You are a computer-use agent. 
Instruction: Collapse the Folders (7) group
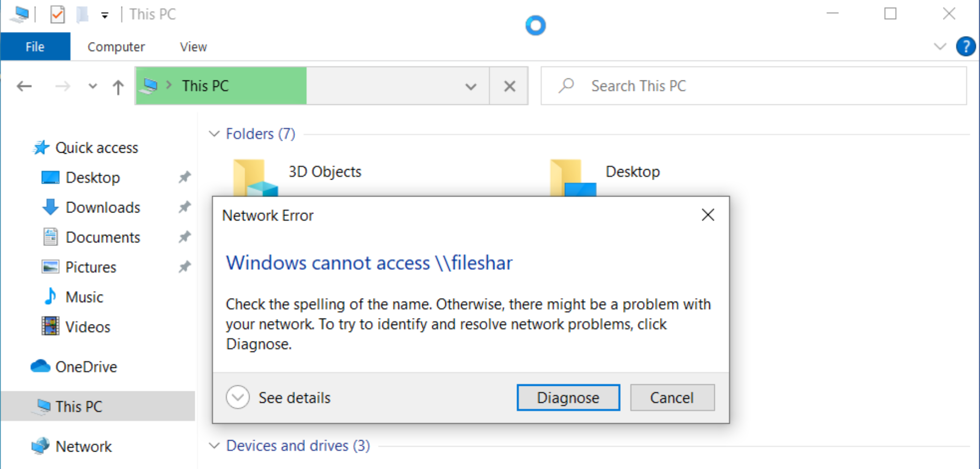point(214,134)
